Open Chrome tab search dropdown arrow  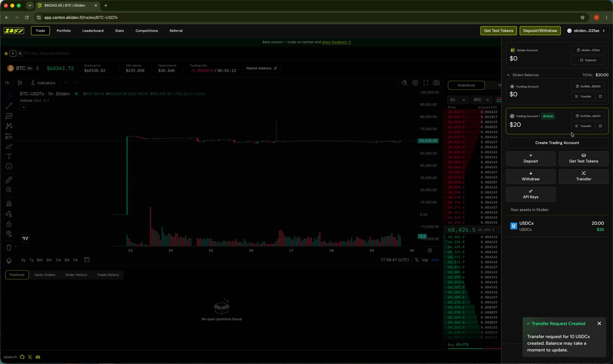point(30,5)
